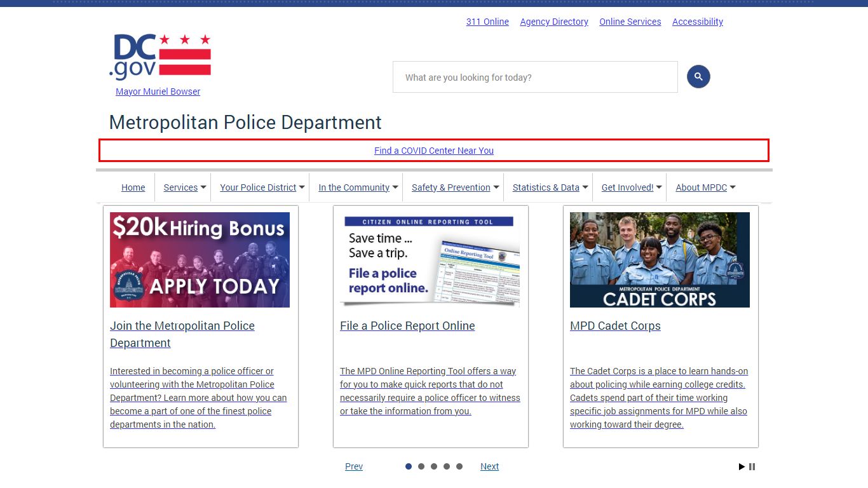
Task: Click the 'Interested in becoming a police officer' description
Action: click(x=198, y=398)
